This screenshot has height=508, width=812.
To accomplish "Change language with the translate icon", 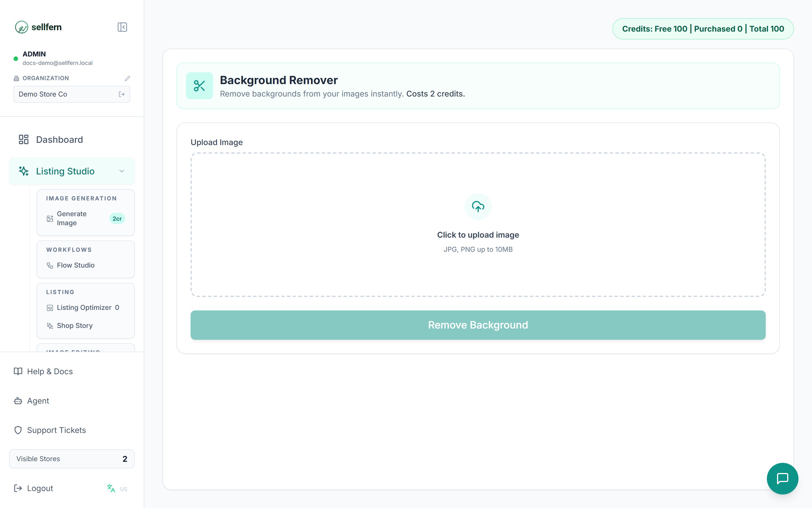I will coord(111,488).
